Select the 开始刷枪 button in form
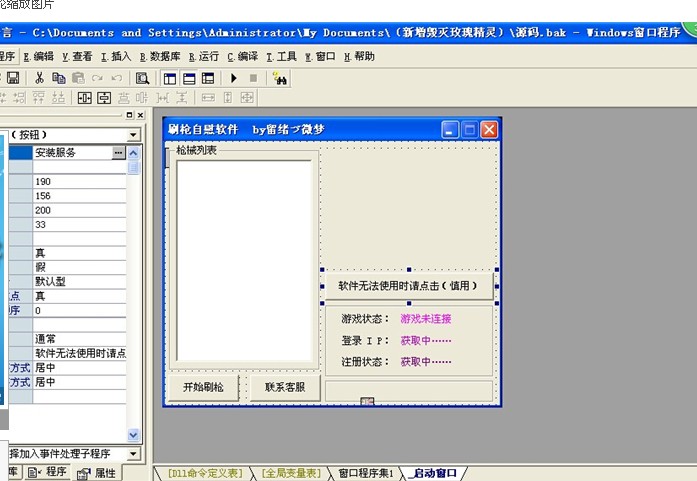This screenshot has width=697, height=481. pos(203,387)
